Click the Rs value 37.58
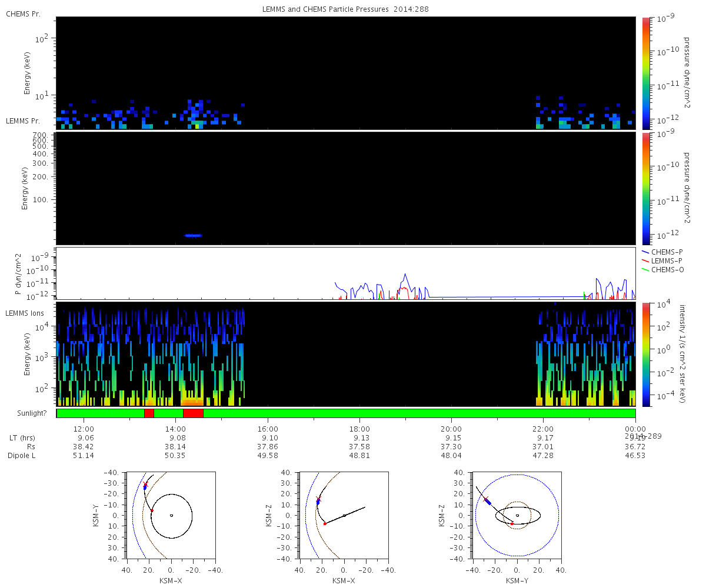The height and width of the screenshot is (588, 706). click(359, 446)
